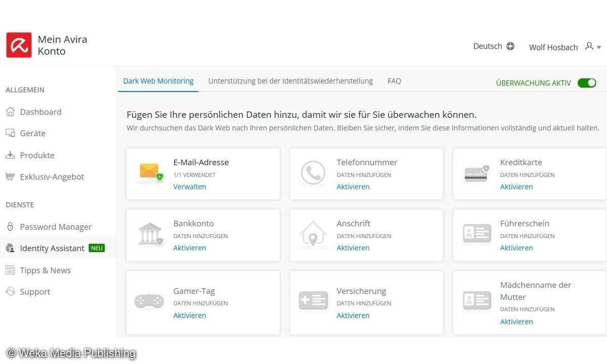Toggle the Überwachung Aktiv switch off
The image size is (607, 364).
587,83
